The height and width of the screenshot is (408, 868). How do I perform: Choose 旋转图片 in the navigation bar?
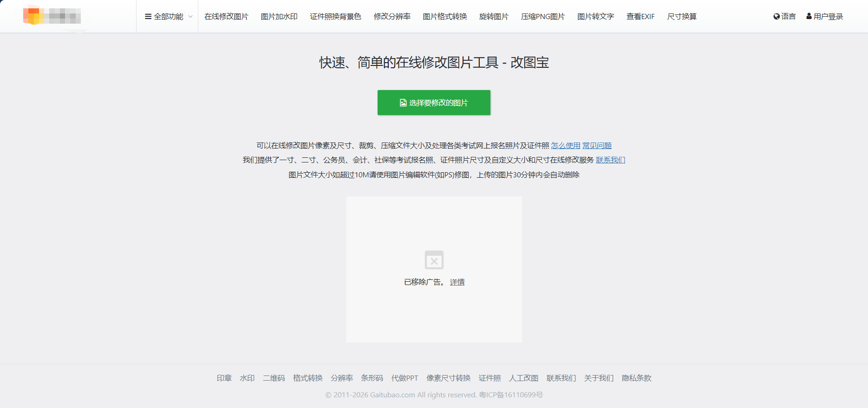[494, 17]
